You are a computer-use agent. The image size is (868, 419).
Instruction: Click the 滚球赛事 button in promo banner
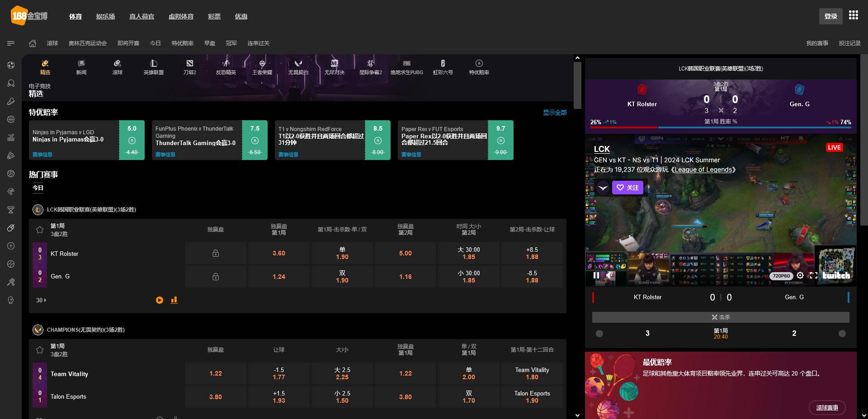coord(827,408)
